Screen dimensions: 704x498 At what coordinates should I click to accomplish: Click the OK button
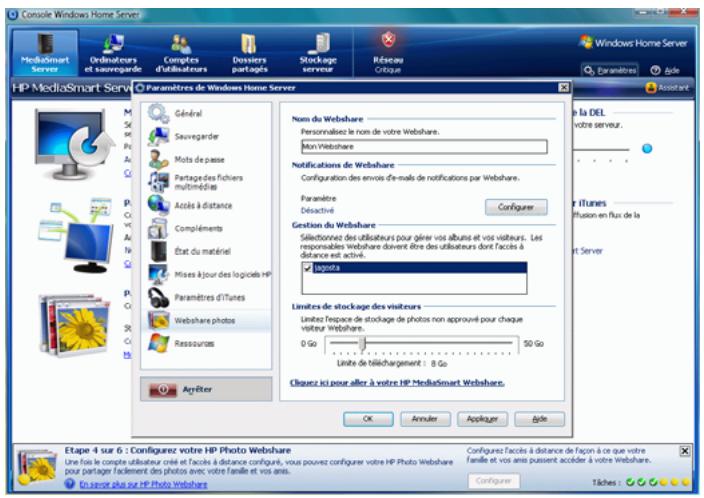click(x=368, y=419)
